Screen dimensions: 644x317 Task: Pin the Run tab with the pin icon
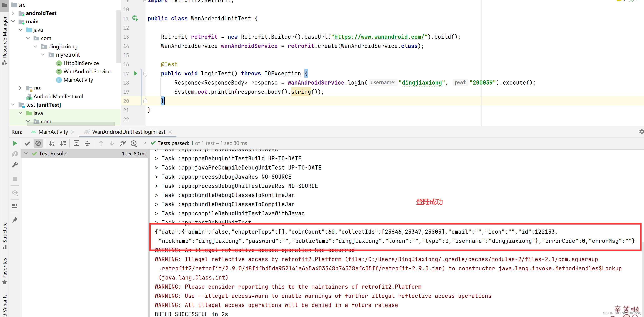tap(15, 220)
